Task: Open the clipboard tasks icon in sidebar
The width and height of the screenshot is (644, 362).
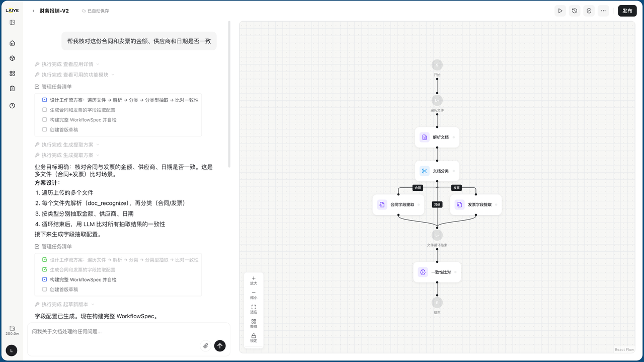Action: (x=12, y=88)
